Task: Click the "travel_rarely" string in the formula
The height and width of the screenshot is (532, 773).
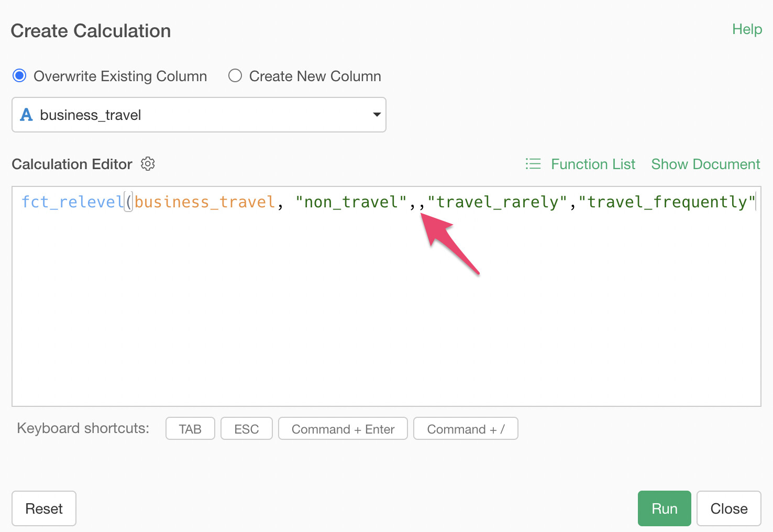Action: click(x=498, y=202)
